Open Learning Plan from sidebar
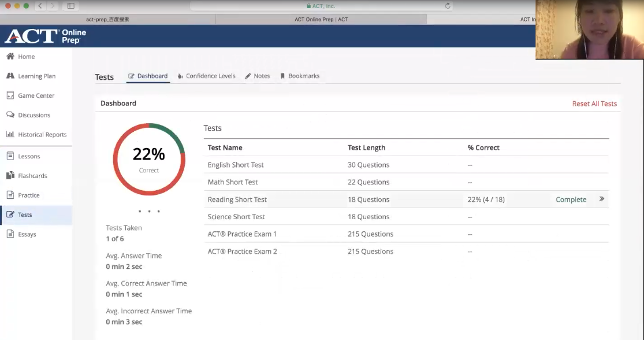This screenshot has width=644, height=340. click(x=36, y=76)
